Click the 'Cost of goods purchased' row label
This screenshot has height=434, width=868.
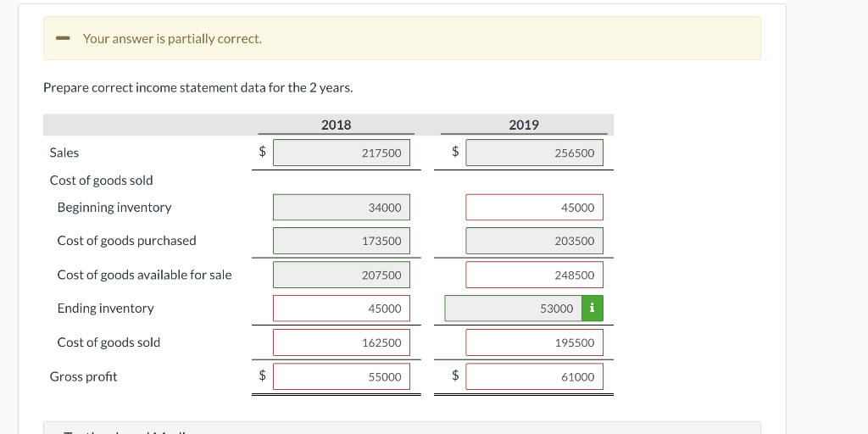click(127, 241)
